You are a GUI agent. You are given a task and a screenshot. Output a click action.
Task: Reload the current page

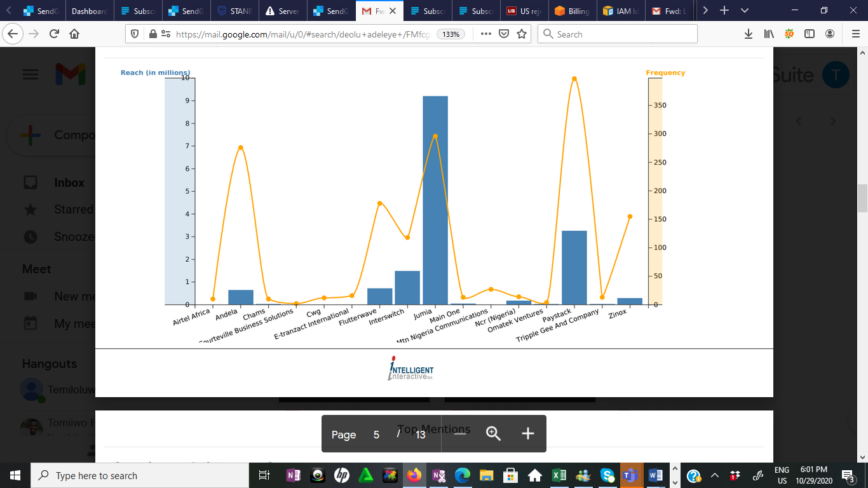[54, 34]
